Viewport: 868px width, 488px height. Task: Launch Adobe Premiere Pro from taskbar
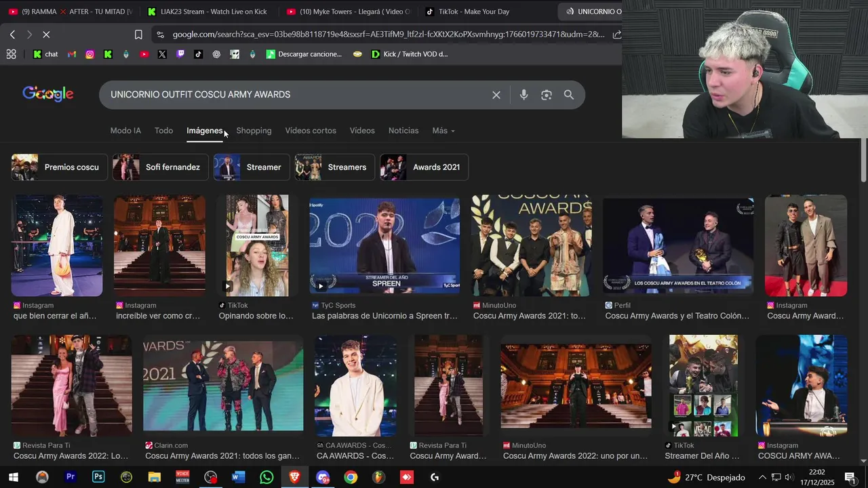(71, 477)
